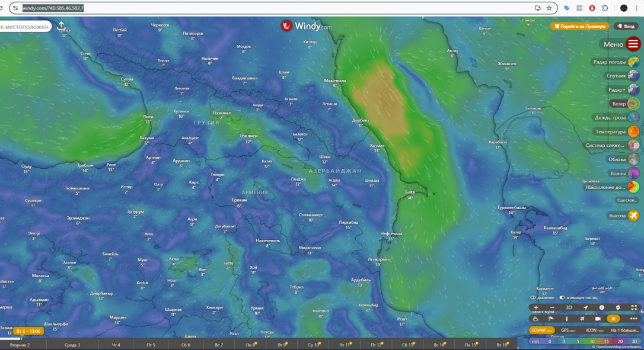Image resolution: width=644 pixels, height=350 pixels.
Task: Enter fullscreen map mode
Action: [x=634, y=307]
